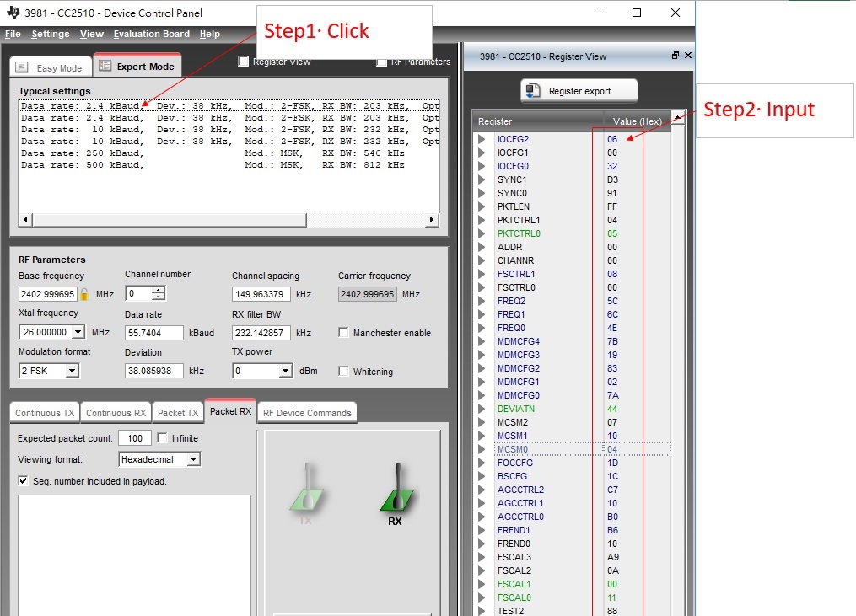Image resolution: width=856 pixels, height=616 pixels.
Task: Click the Deviation input field
Action: (154, 371)
